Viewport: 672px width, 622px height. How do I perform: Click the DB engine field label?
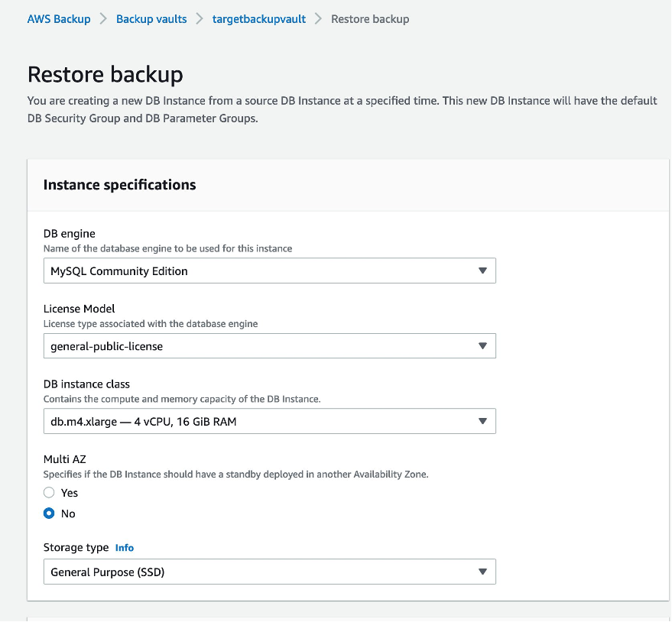click(69, 233)
